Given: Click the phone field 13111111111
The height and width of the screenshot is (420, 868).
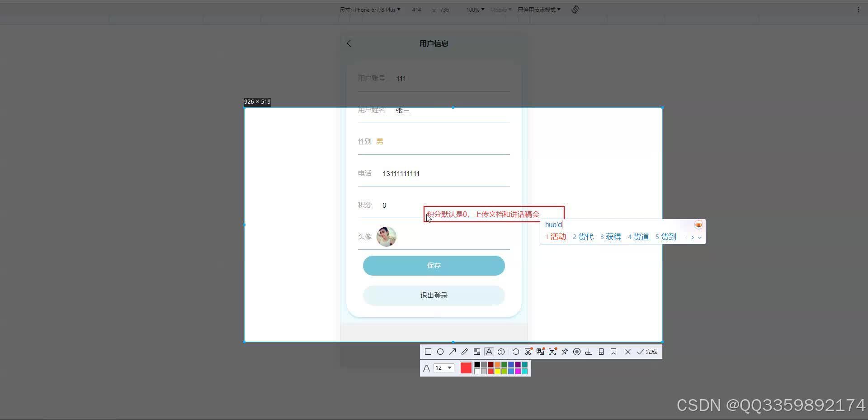Looking at the screenshot, I should coord(401,174).
